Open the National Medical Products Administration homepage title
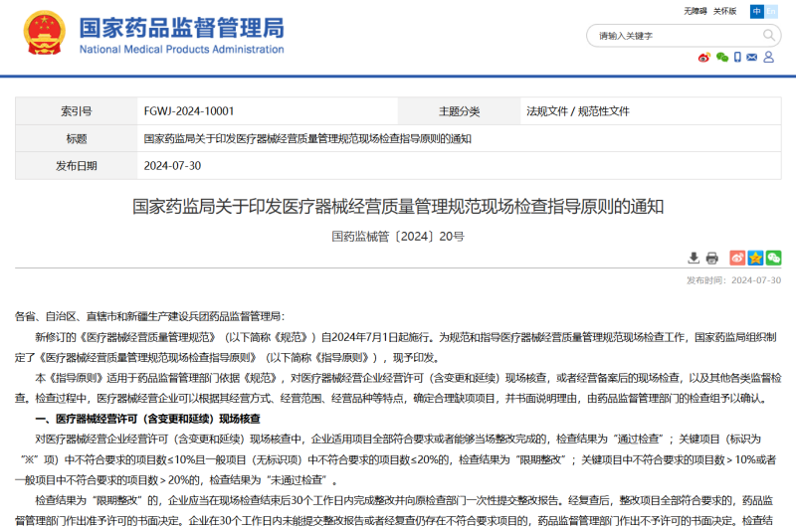This screenshot has height=532, width=796. click(x=181, y=35)
